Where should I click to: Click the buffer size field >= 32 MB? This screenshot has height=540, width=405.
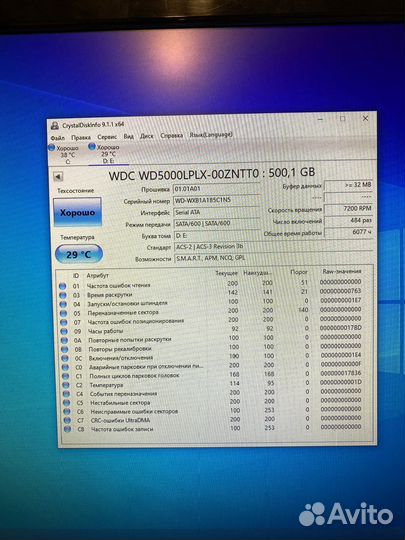348,185
